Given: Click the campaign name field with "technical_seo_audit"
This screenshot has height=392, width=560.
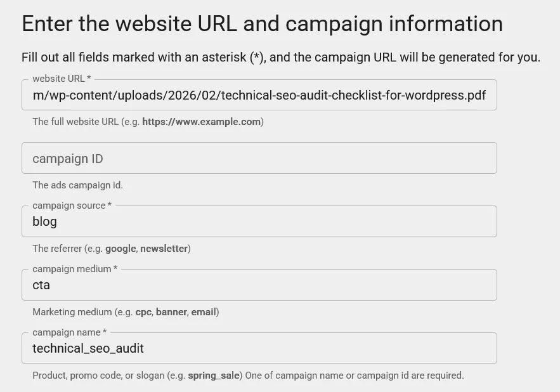Looking at the screenshot, I should click(259, 348).
